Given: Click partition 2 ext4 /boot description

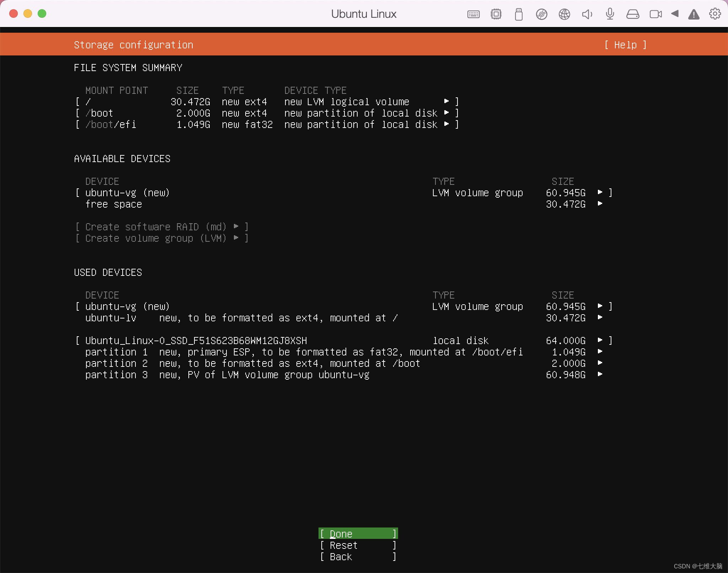Looking at the screenshot, I should coord(290,363).
